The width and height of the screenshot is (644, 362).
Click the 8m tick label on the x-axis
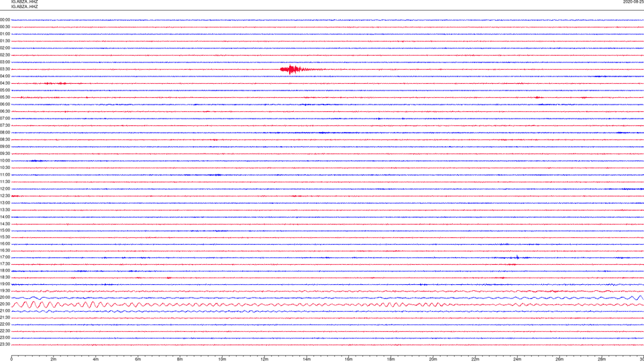point(180,359)
